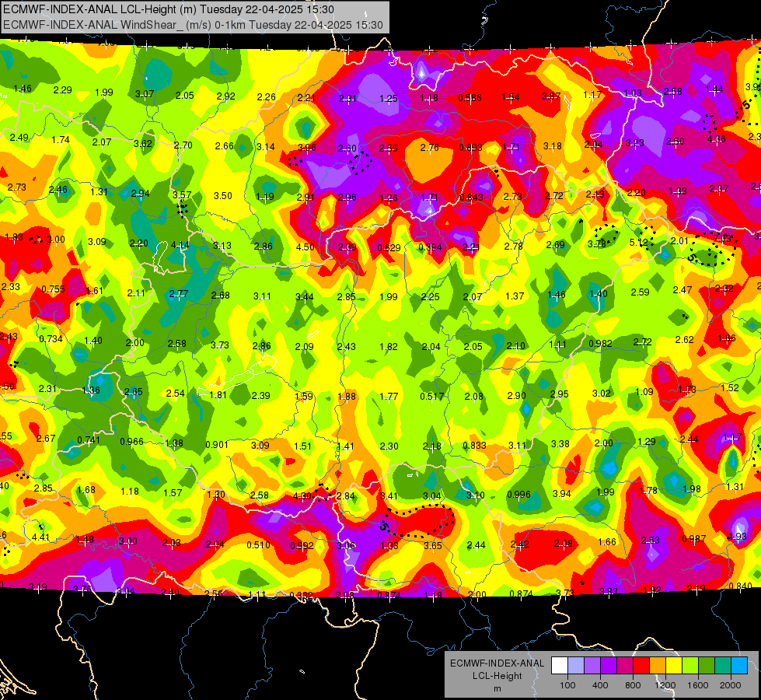The image size is (761, 700).
Task: Click the wind shear value 3.96
Action: click(307, 147)
